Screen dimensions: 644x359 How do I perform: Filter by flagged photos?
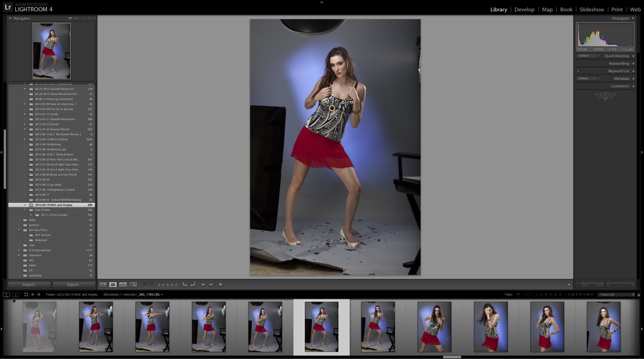point(518,294)
